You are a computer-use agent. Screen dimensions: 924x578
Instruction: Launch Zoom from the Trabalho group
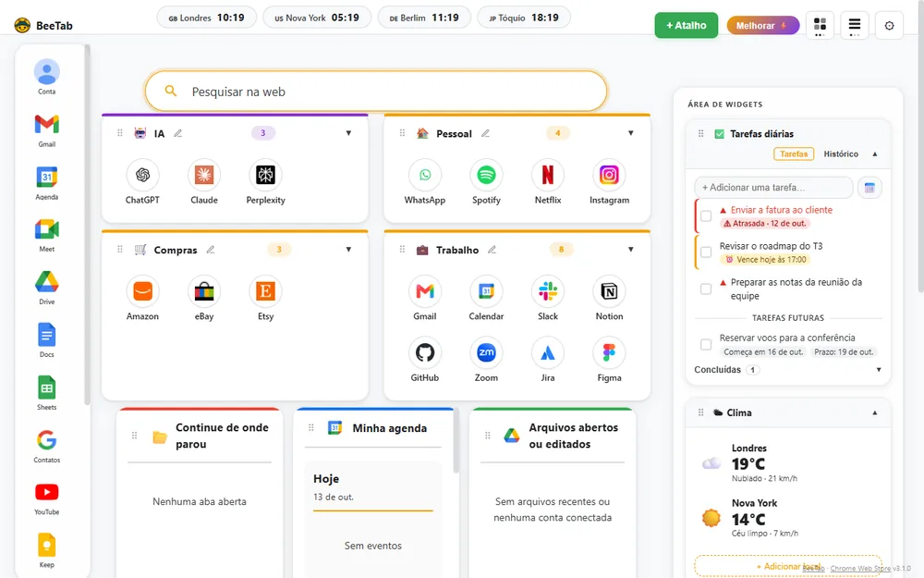pyautogui.click(x=486, y=352)
